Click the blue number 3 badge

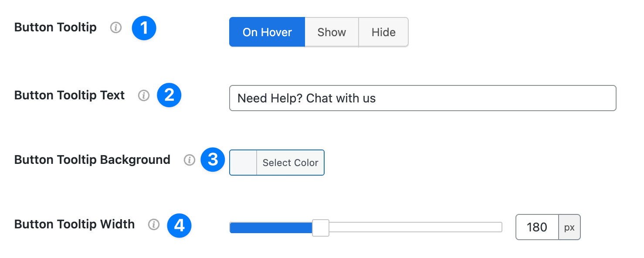(x=213, y=160)
